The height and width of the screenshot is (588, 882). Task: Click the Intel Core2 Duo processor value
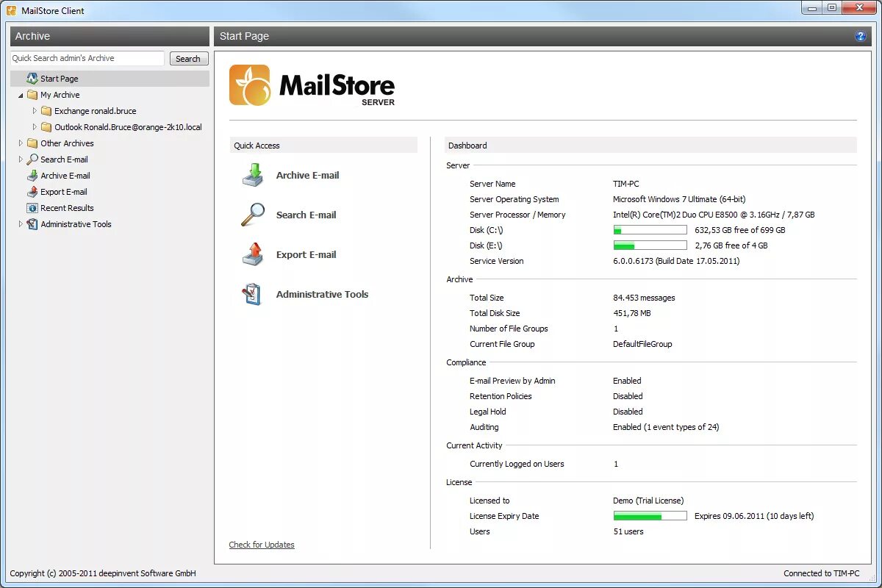pos(714,215)
